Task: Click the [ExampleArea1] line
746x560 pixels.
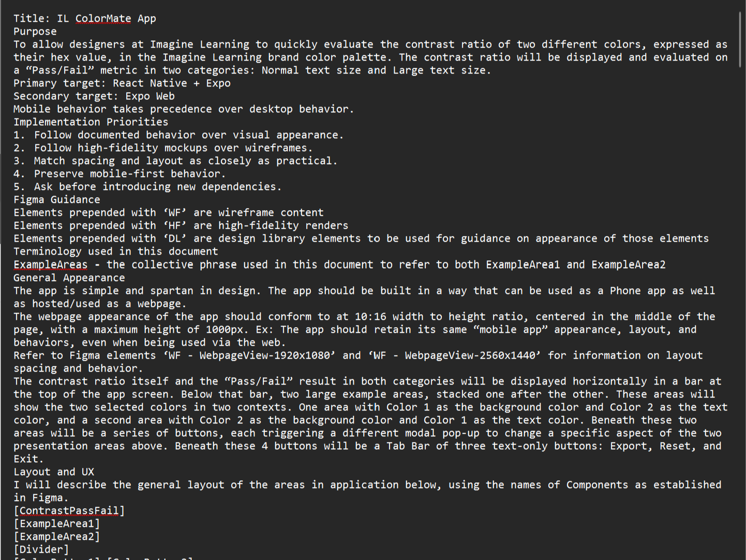Action: coord(57,524)
